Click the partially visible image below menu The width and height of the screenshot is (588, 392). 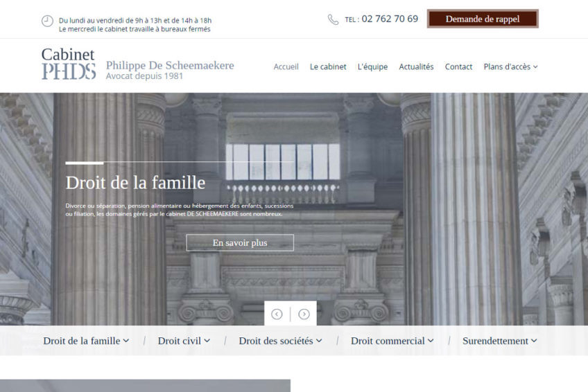(145, 386)
